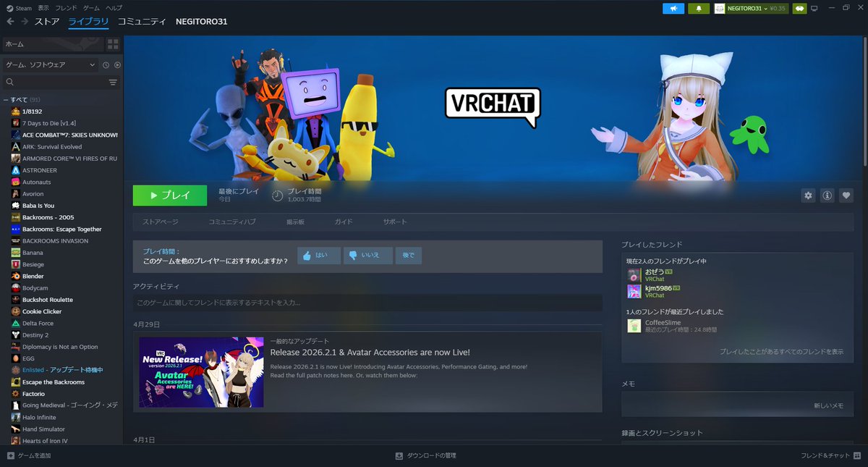This screenshot has height=467, width=868.
Task: Open the フレンド menu
Action: [x=67, y=7]
